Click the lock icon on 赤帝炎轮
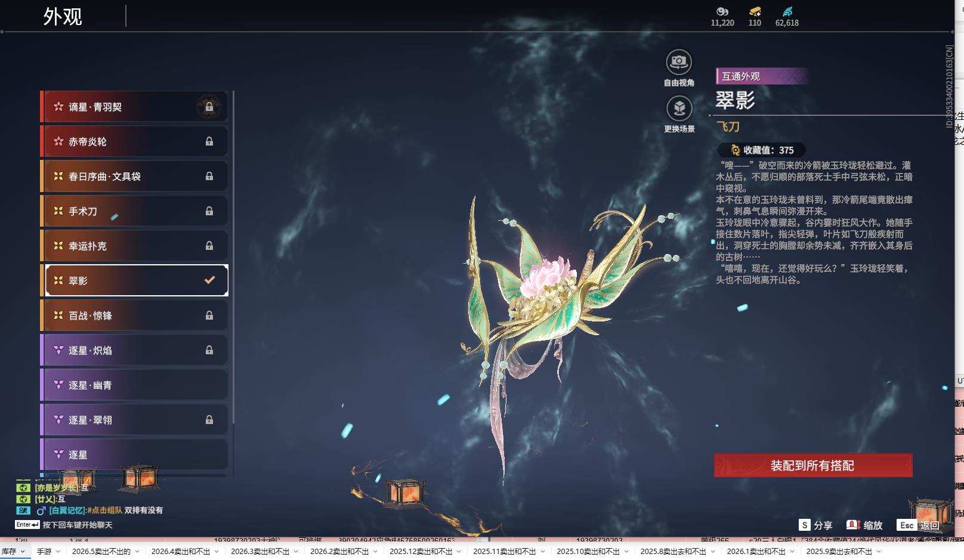 coord(209,141)
